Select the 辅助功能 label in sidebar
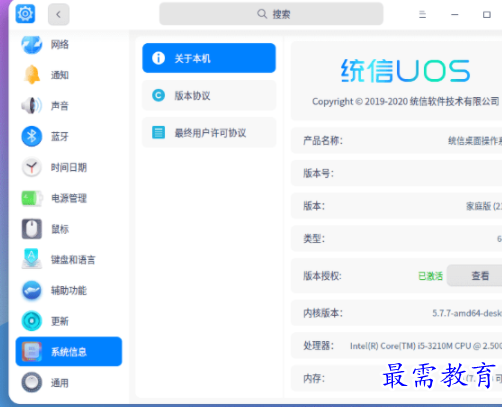The width and height of the screenshot is (504, 407). coord(69,290)
